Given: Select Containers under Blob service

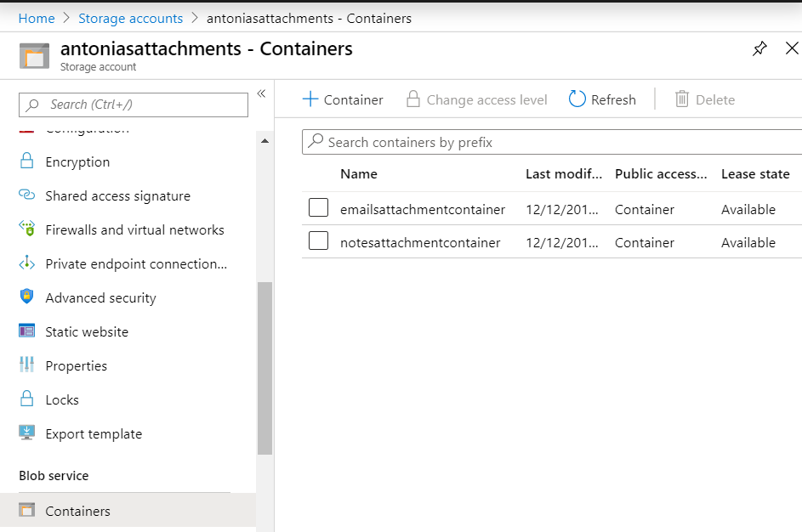Looking at the screenshot, I should (128, 510).
